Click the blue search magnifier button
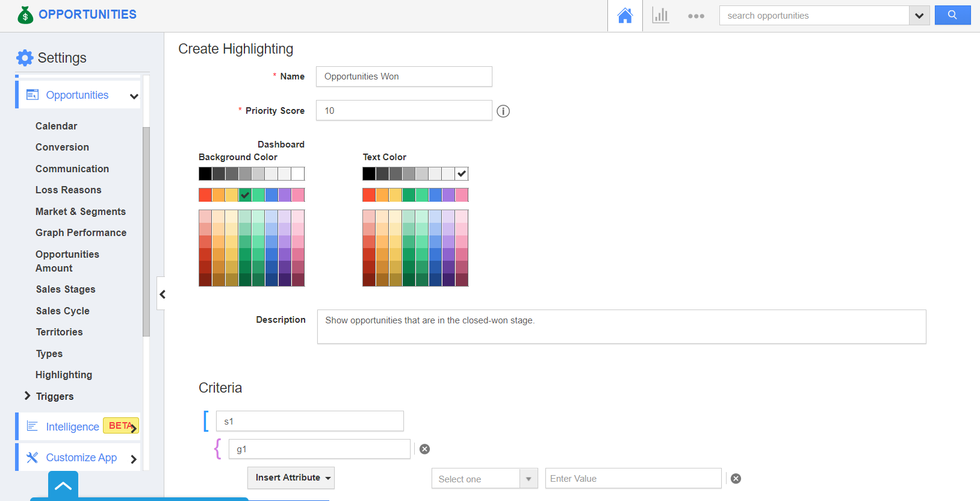The height and width of the screenshot is (501, 980). (952, 15)
